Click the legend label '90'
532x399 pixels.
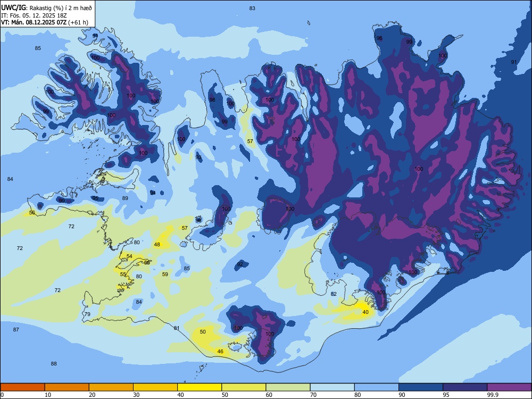coord(402,395)
